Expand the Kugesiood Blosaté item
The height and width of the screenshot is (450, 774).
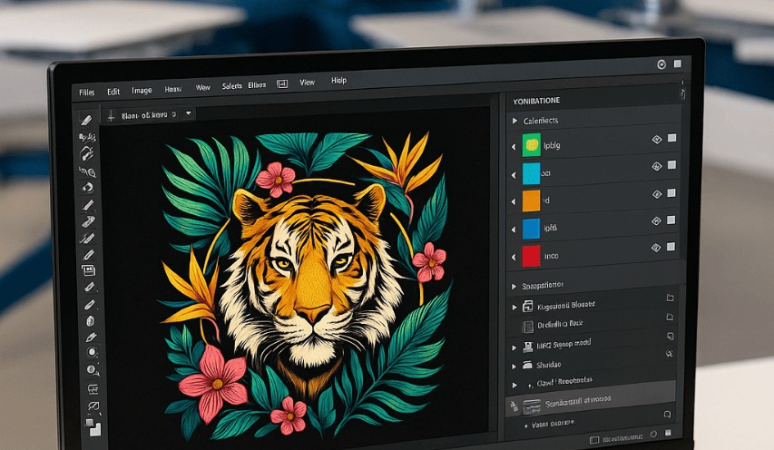(514, 307)
